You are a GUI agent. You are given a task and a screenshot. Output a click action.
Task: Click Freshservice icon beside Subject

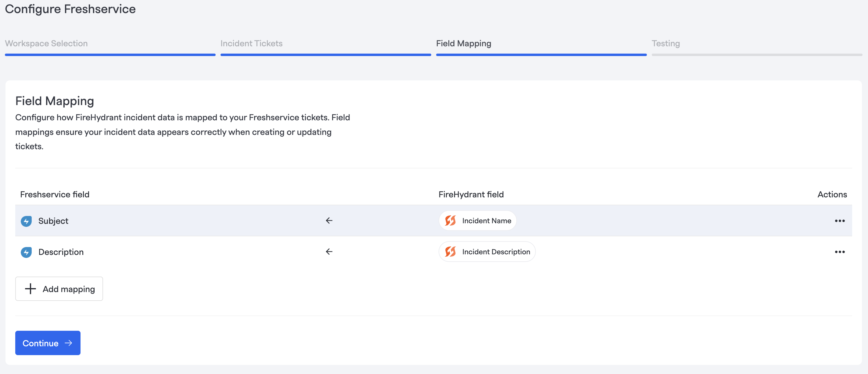click(x=26, y=221)
